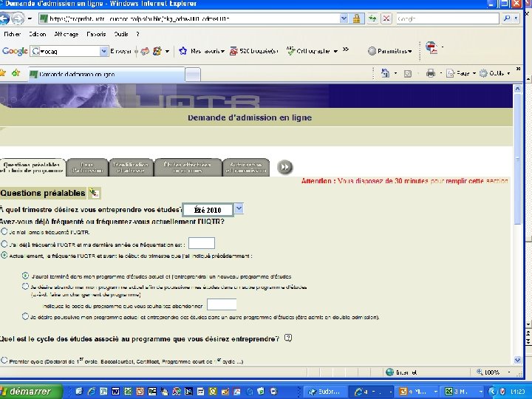Click the double-arrow next section button

[x=285, y=167]
